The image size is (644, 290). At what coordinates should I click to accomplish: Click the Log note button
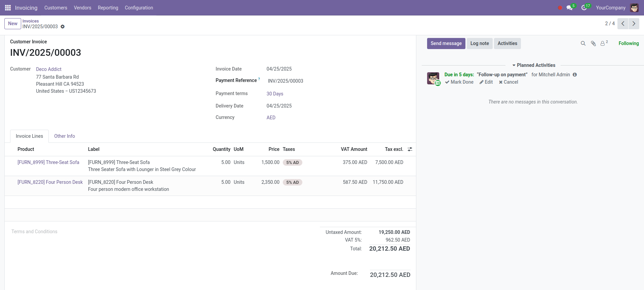point(480,43)
